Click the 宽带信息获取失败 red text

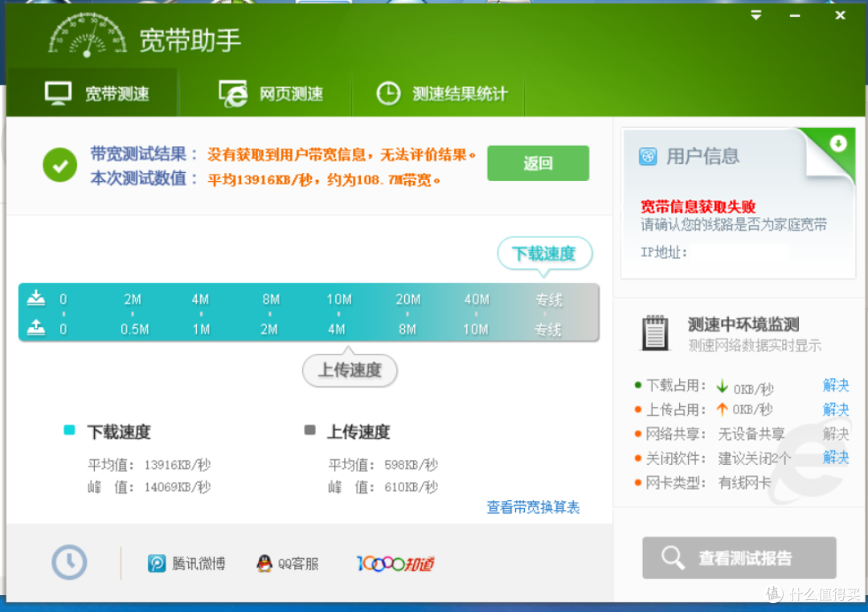(698, 207)
